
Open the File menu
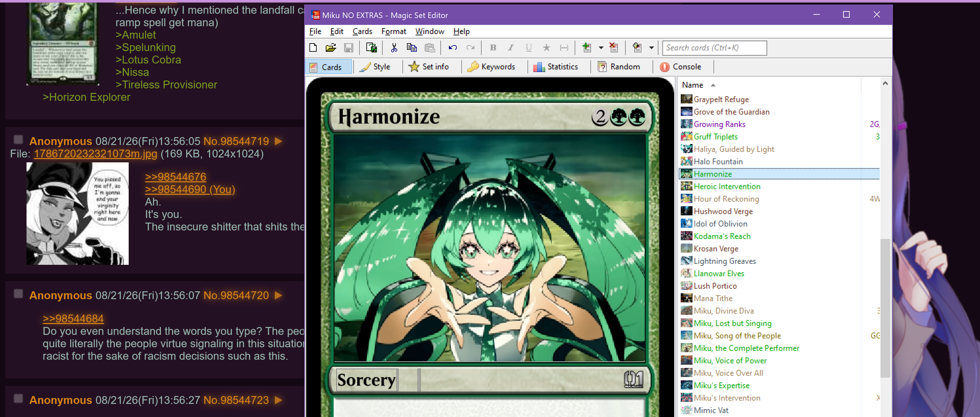click(x=315, y=31)
